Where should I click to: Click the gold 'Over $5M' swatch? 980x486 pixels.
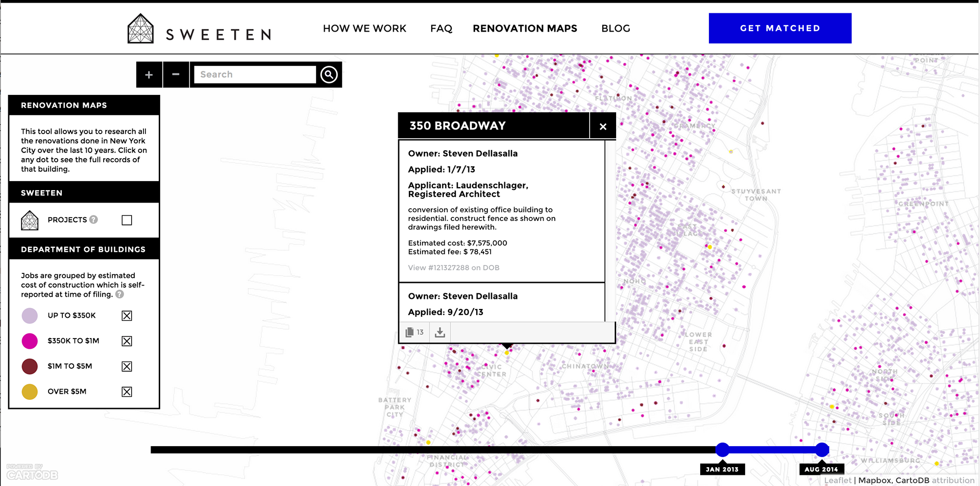[x=30, y=392]
